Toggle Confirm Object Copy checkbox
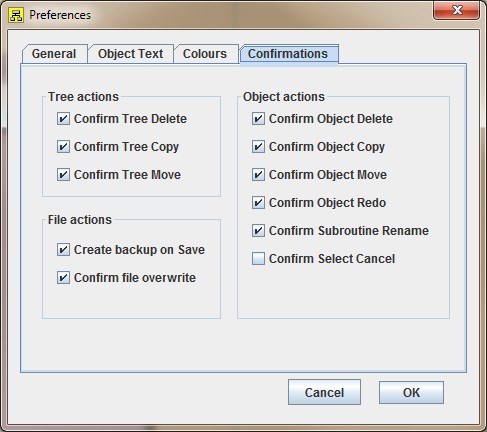Viewport: 487px width, 432px height. pyautogui.click(x=258, y=147)
